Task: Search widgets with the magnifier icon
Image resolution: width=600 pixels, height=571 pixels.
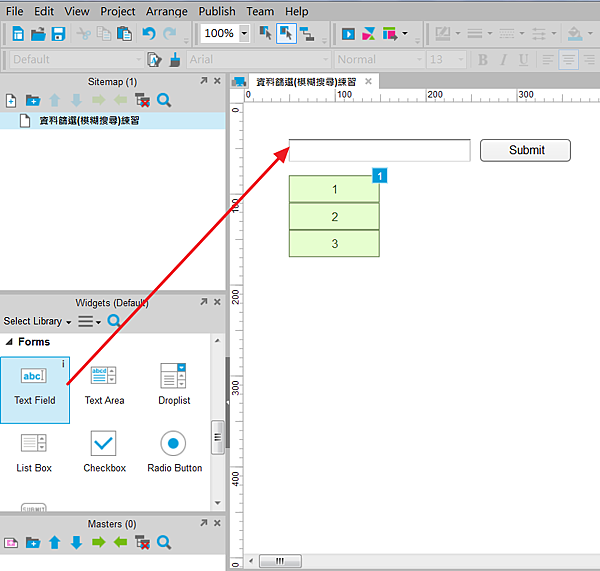Action: 114,321
